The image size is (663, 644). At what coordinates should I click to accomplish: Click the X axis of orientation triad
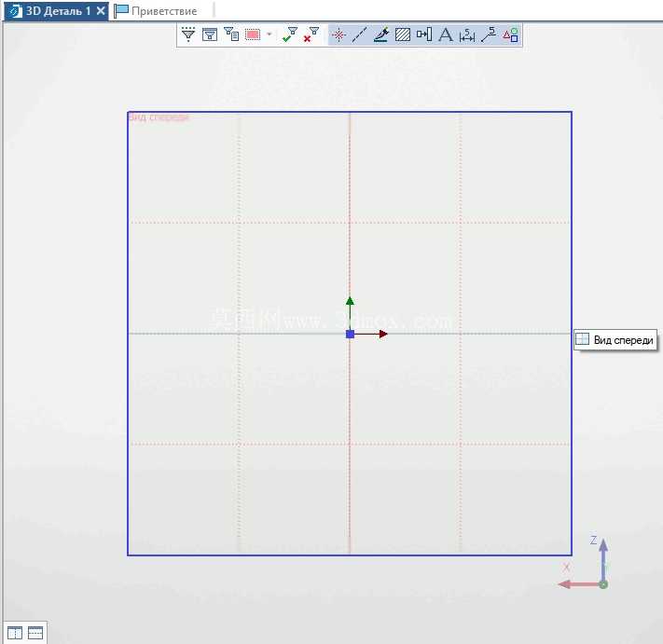click(x=578, y=585)
